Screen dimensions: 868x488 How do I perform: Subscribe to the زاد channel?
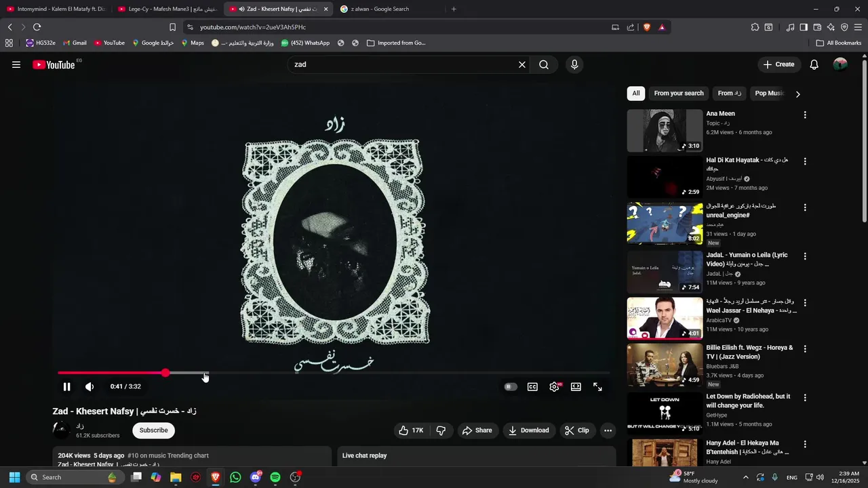(x=154, y=430)
